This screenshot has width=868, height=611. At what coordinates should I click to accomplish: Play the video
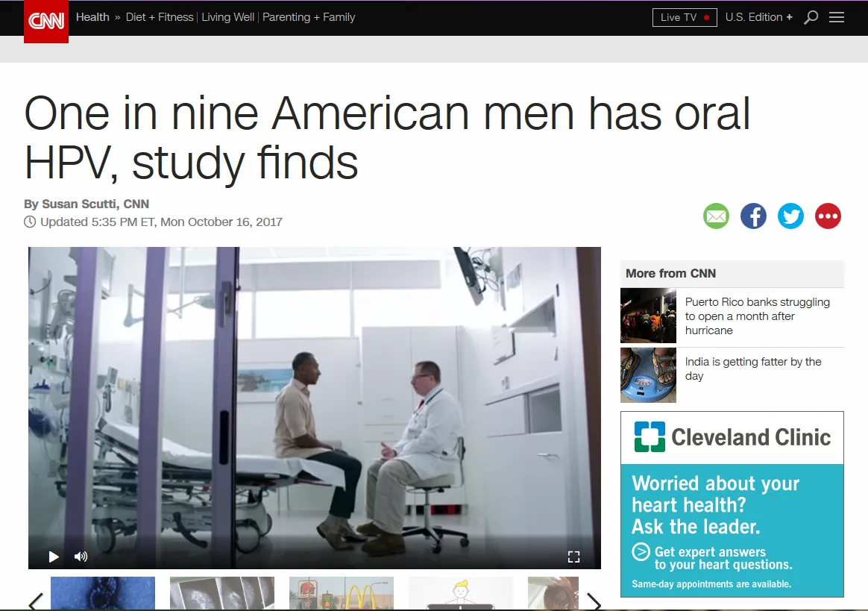pyautogui.click(x=54, y=557)
